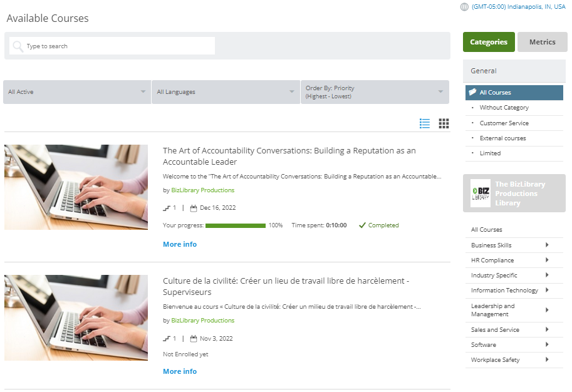Switch to list view icon
The width and height of the screenshot is (572, 392).
(425, 123)
